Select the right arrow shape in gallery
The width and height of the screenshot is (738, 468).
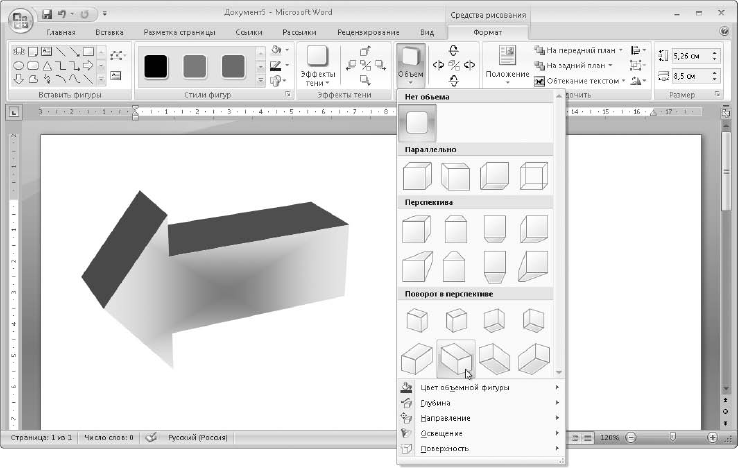[x=88, y=65]
